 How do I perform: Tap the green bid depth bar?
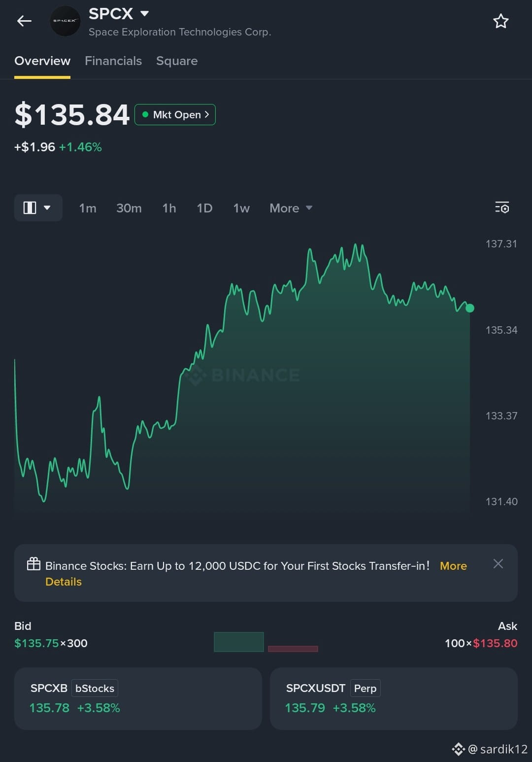[239, 642]
